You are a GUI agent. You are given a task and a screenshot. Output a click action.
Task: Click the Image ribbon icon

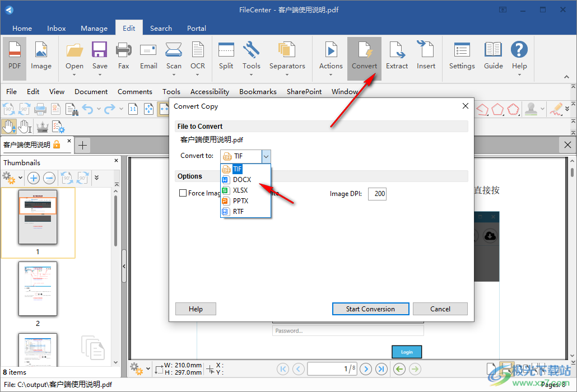[41, 50]
